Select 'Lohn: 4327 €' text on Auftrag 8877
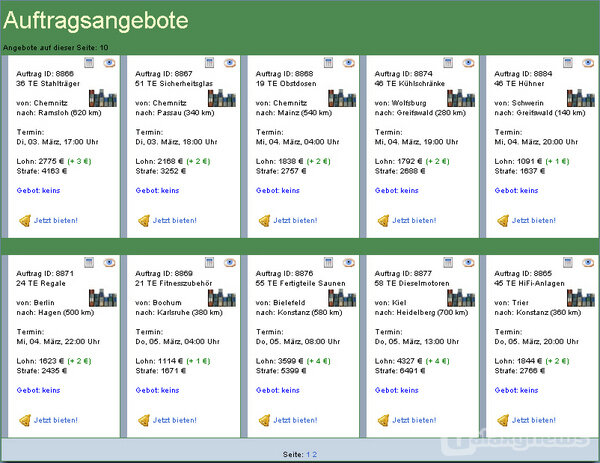The image size is (600, 463). (398, 361)
